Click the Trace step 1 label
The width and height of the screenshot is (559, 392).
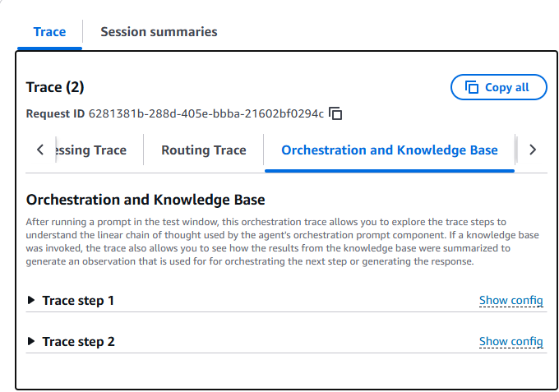[78, 301]
